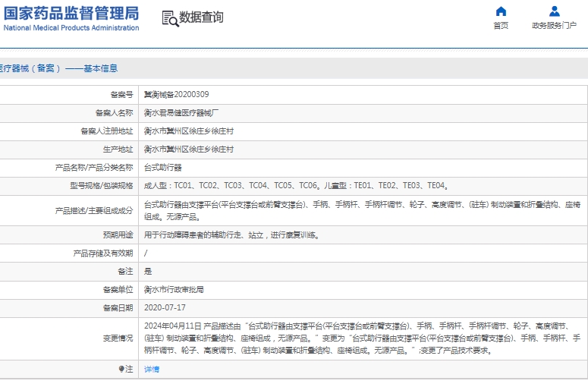Select 衡水君易健医疗器械厂 in 备案人名称 row

(181, 113)
